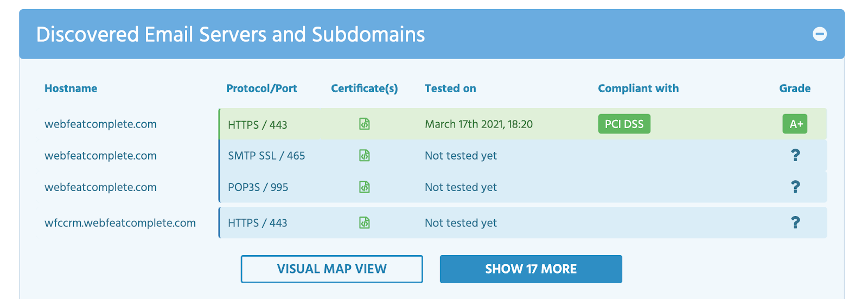Open certificate icon for HTTPS / 443 webfeatcomplete.com

pyautogui.click(x=365, y=124)
